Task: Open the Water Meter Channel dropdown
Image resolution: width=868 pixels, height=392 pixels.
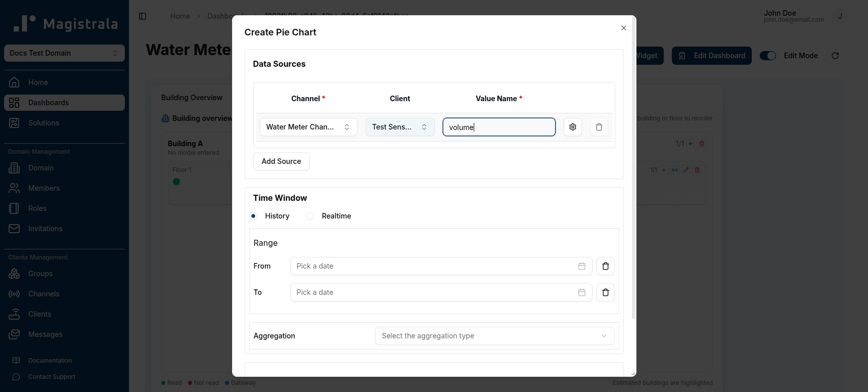Action: [308, 127]
